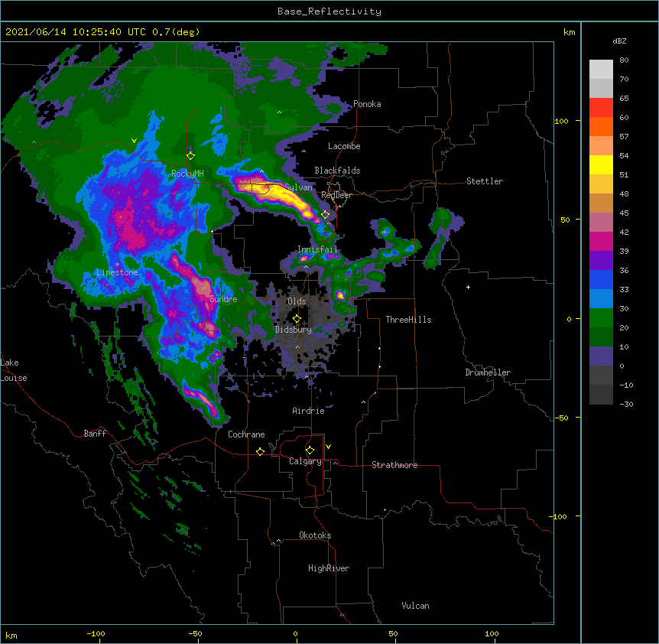659x644 pixels.
Task: Select the ThreeHills label
Action: (x=408, y=320)
